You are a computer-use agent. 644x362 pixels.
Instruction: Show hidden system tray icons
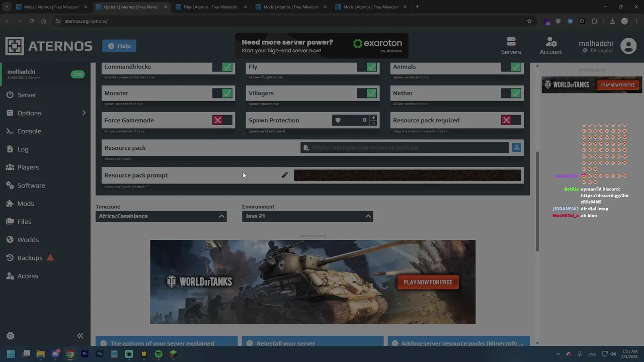point(557,354)
